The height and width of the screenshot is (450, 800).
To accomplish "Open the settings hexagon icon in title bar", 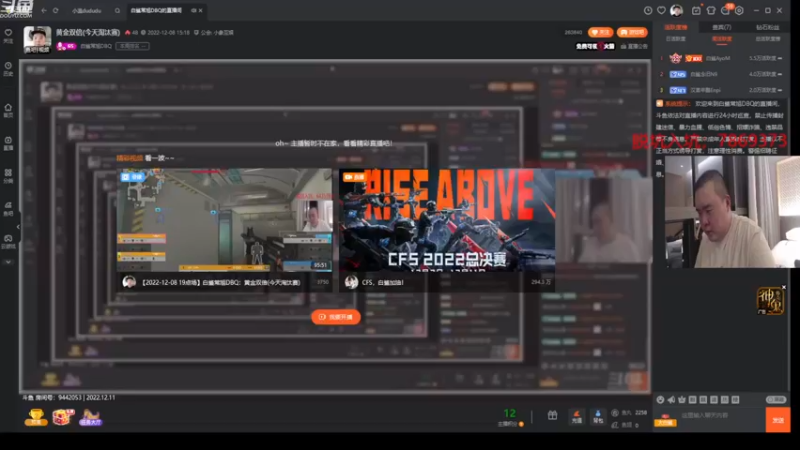I will point(739,10).
